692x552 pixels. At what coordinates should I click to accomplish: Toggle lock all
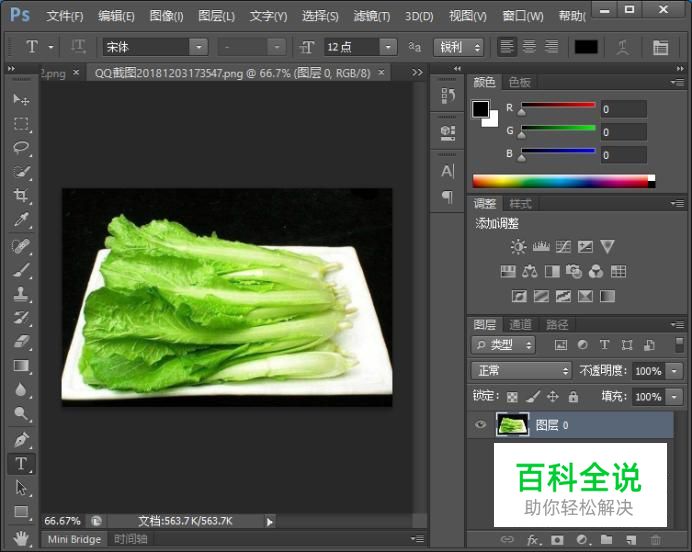point(573,397)
